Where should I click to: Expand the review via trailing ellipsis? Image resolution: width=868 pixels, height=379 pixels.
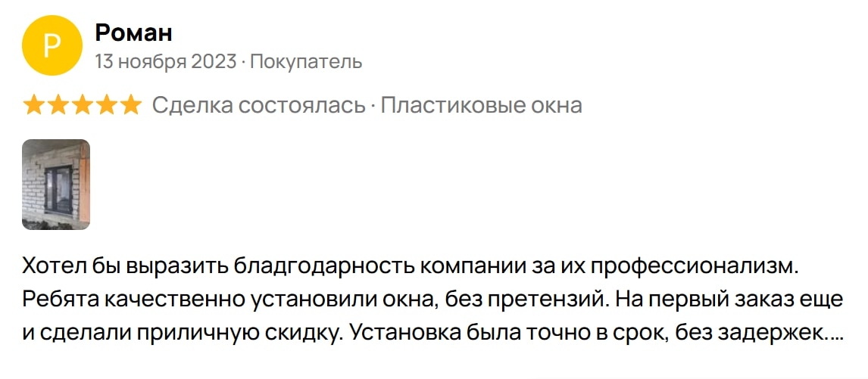tap(835, 334)
